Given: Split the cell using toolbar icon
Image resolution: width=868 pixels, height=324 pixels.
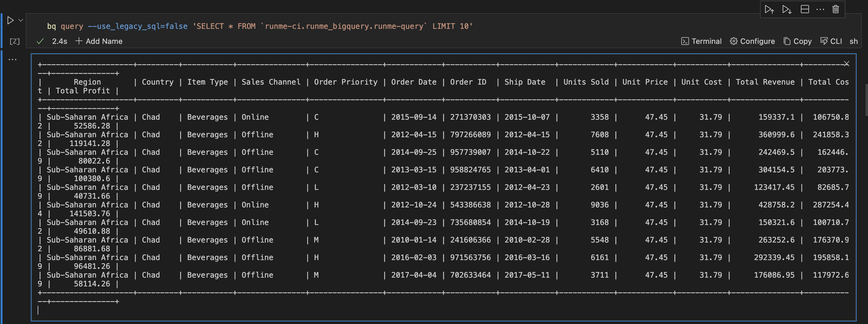Looking at the screenshot, I should pos(805,9).
